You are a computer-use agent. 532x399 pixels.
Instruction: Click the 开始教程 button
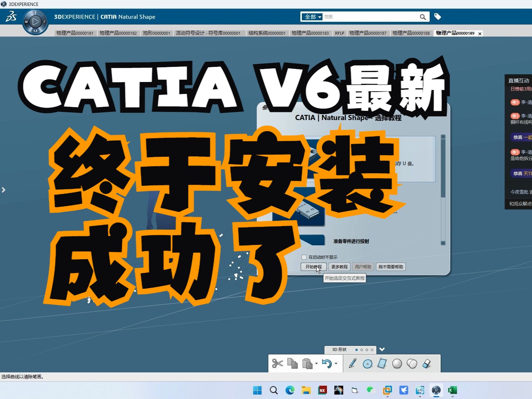point(314,267)
